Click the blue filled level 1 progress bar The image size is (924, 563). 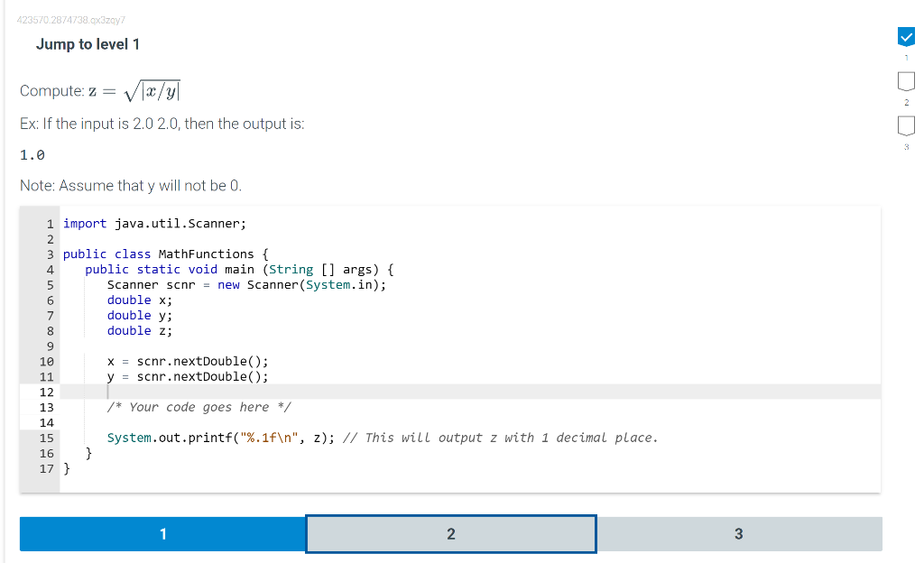(162, 533)
